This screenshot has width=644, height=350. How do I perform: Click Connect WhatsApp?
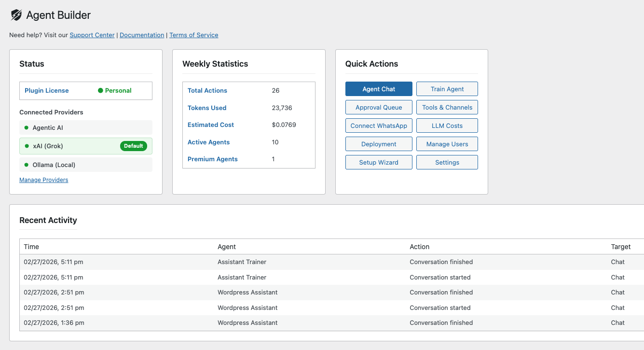pos(379,125)
